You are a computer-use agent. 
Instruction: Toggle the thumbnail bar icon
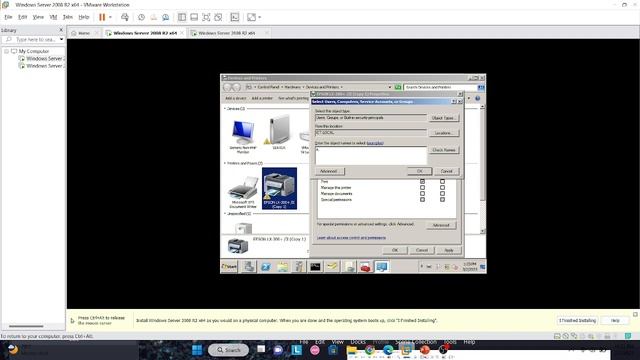194,17
